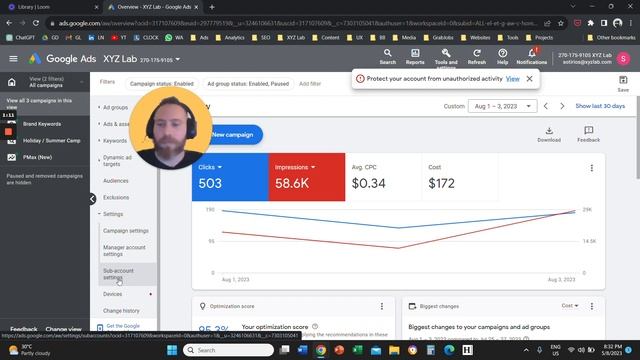The image size is (640, 360).
Task: Open the Google Ads hamburger menu
Action: click(x=13, y=59)
